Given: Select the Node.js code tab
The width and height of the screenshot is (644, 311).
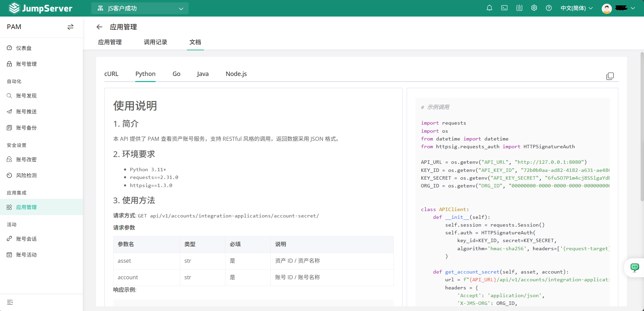Looking at the screenshot, I should pyautogui.click(x=236, y=74).
